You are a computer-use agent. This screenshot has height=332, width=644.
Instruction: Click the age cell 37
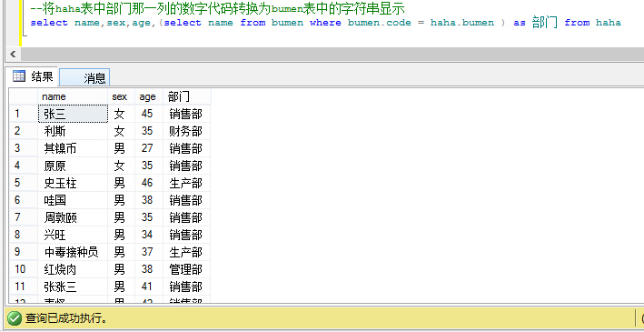coord(149,252)
